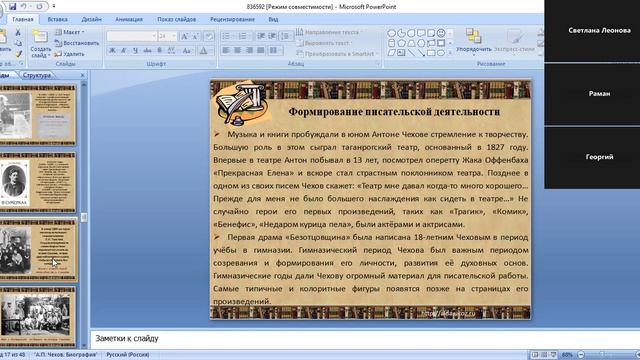Pick the Format Painter brush

(x=18, y=53)
